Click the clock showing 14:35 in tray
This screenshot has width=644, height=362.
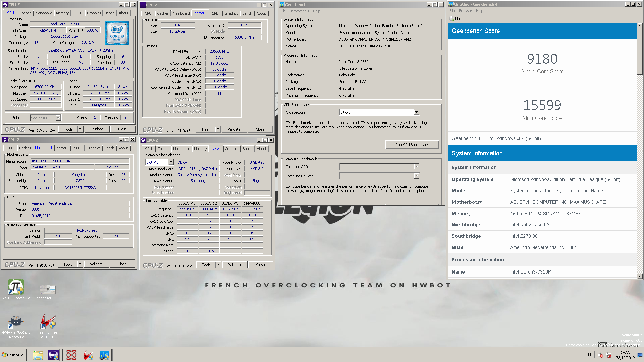click(x=625, y=353)
